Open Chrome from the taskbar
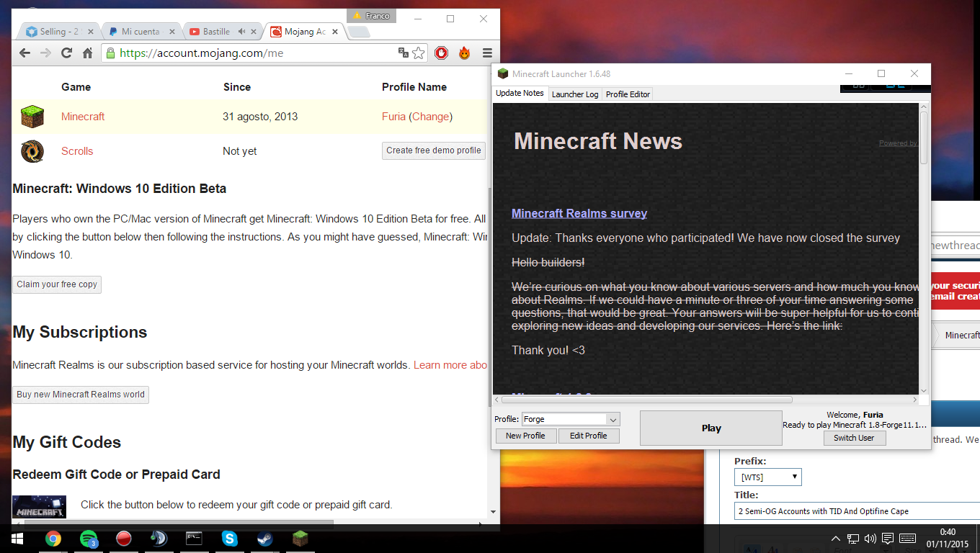The image size is (980, 553). coord(53,538)
